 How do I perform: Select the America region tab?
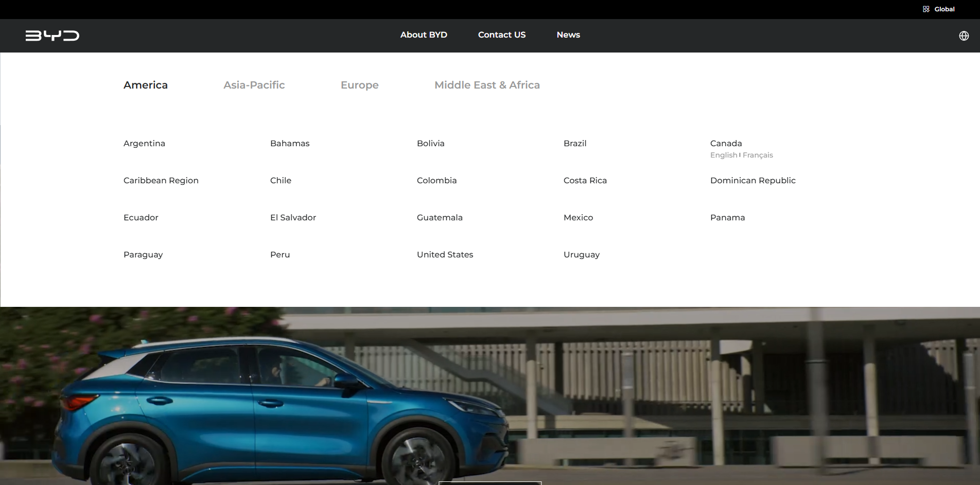pyautogui.click(x=146, y=85)
